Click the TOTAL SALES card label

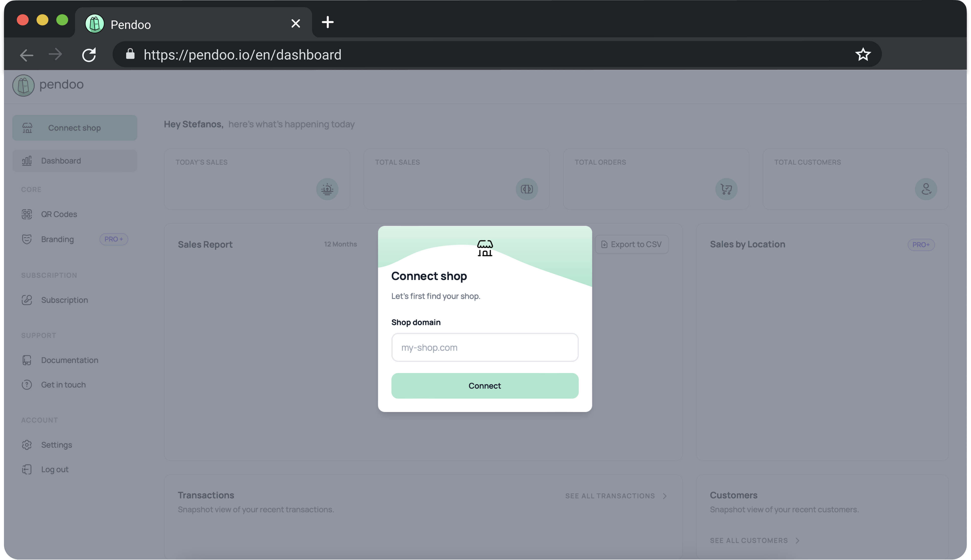(397, 162)
